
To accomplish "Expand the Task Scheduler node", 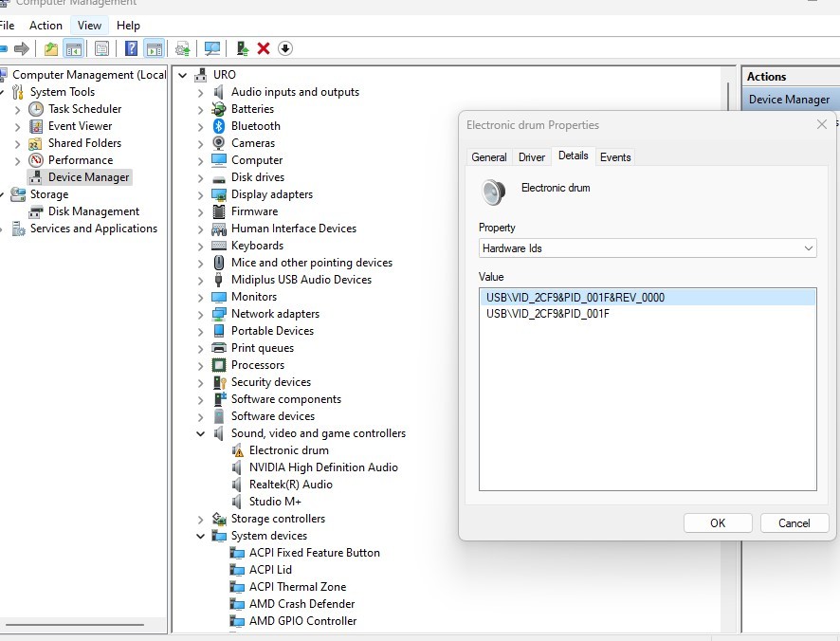I will [x=18, y=110].
